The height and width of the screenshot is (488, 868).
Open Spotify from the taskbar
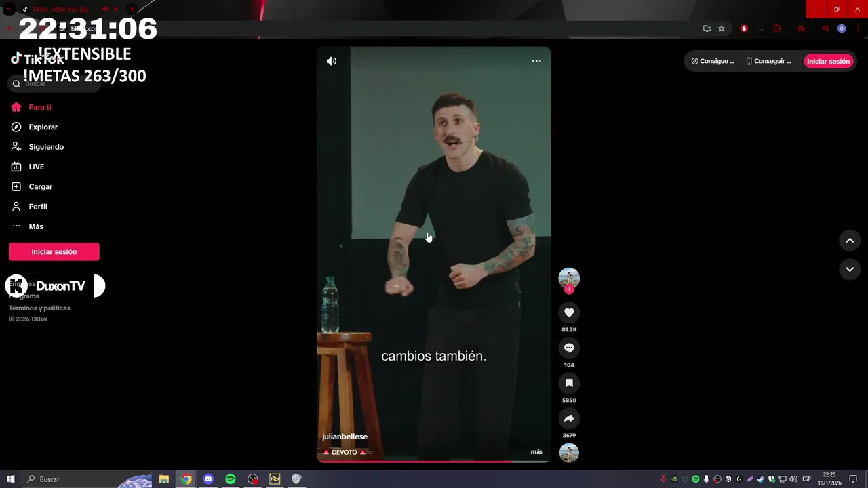231,479
